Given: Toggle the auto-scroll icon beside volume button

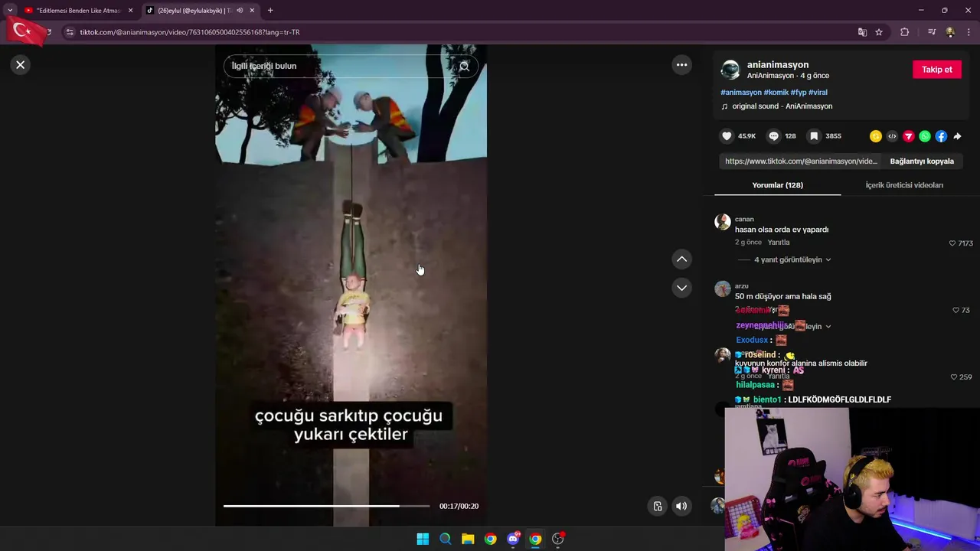Looking at the screenshot, I should coord(657,506).
